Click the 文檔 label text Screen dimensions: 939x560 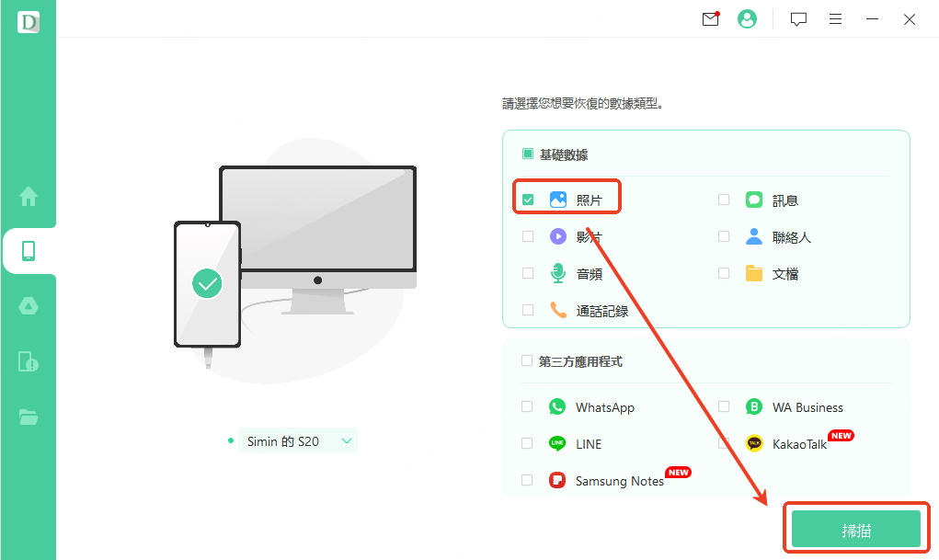[x=785, y=274]
